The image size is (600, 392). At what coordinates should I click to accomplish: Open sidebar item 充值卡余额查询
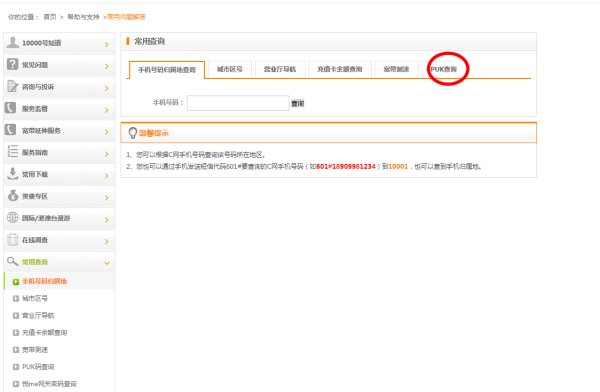[44, 332]
